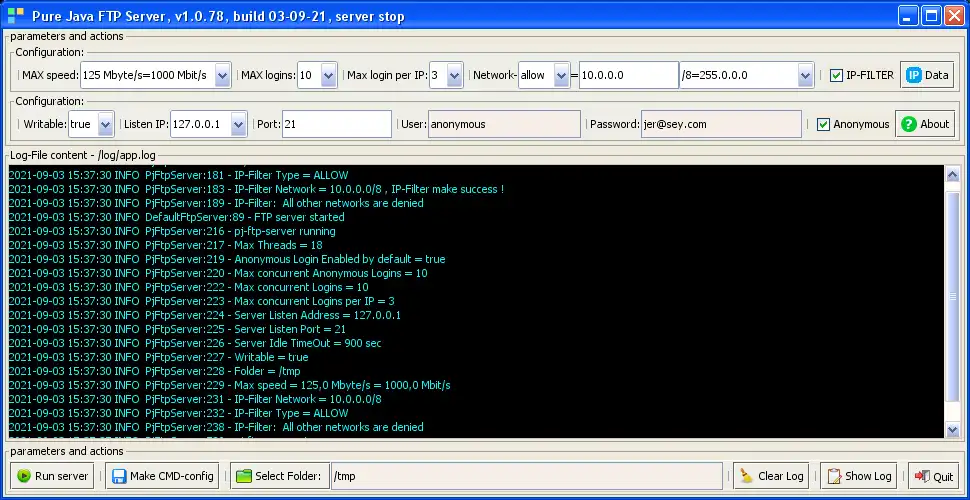Expand the /8=255.0.0.0 netmask dropdown
970x500 pixels.
(805, 75)
